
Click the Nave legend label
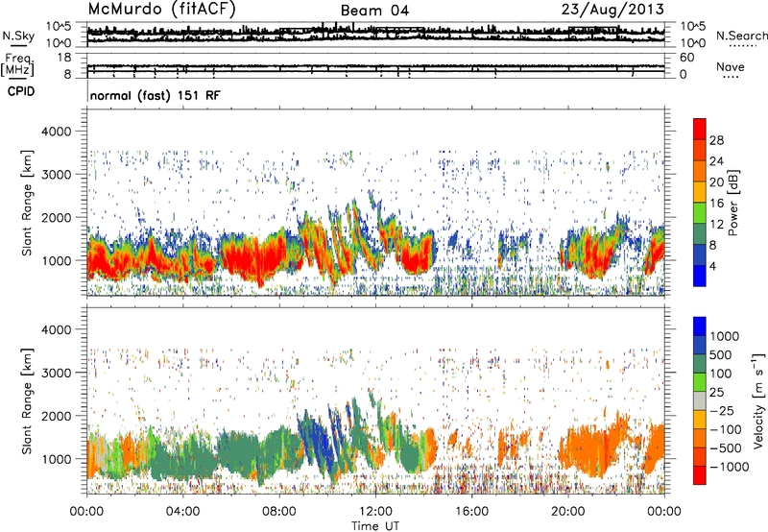731,67
